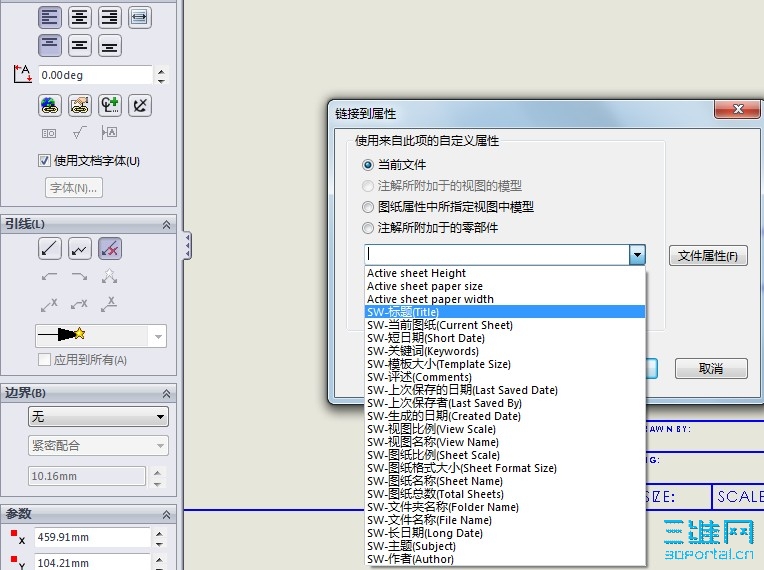Click the 0.00deg angle field
The image size is (764, 570).
point(96,75)
